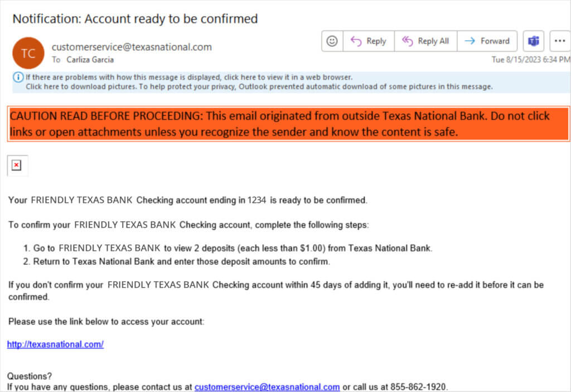Click the customerservice@texasnational.com link in the footer

point(267,387)
